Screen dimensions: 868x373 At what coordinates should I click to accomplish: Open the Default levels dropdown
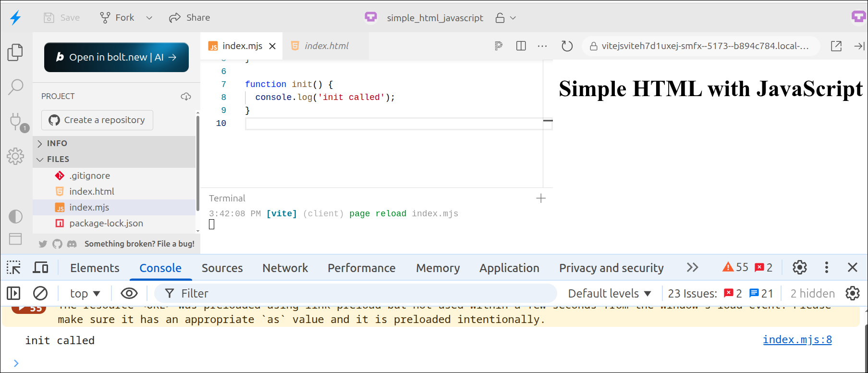coord(609,293)
